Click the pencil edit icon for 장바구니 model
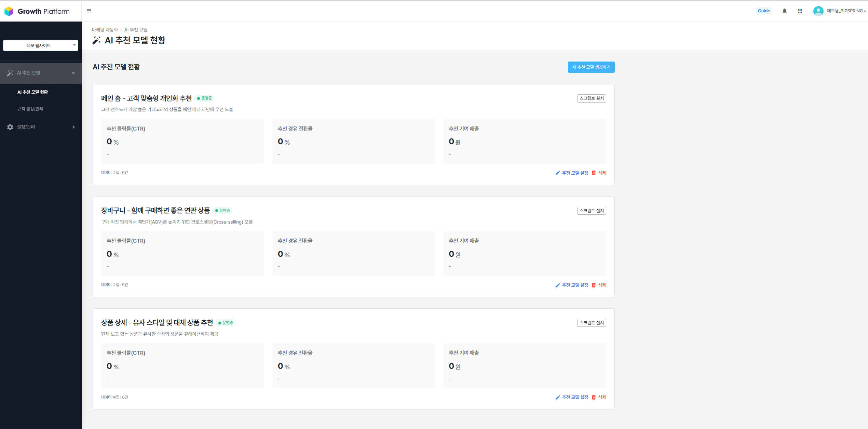The width and height of the screenshot is (868, 429). (x=558, y=285)
